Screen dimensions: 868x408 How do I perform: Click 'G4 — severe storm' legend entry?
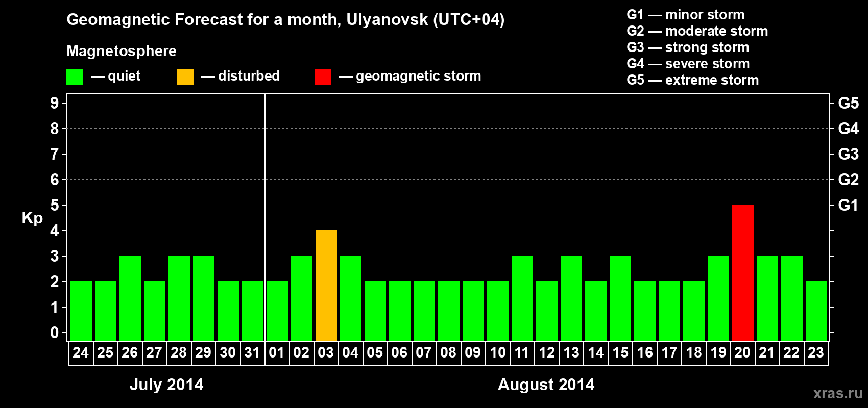[688, 64]
